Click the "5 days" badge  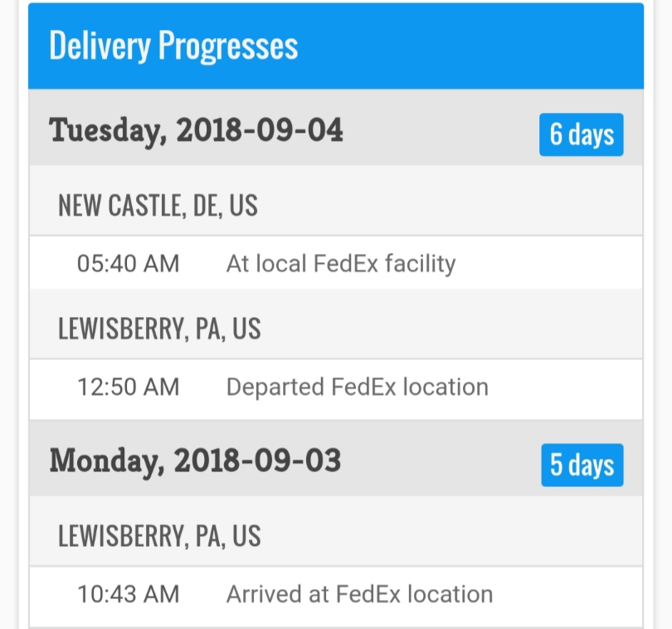click(x=582, y=466)
